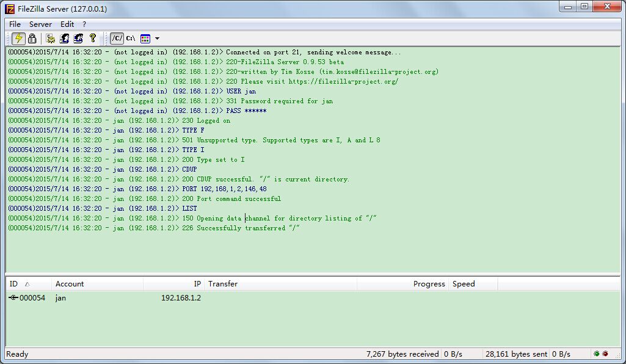The width and height of the screenshot is (626, 364).
Task: Open the Edit menu
Action: [67, 24]
